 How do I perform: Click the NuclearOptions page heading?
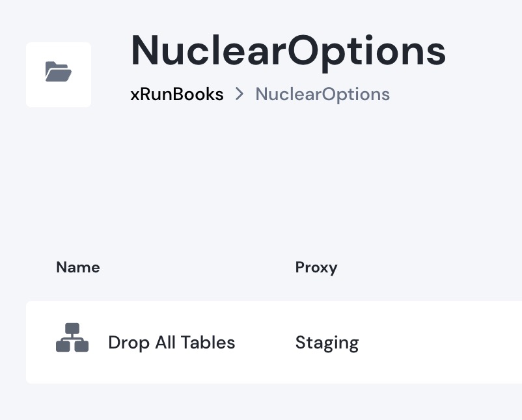point(288,51)
